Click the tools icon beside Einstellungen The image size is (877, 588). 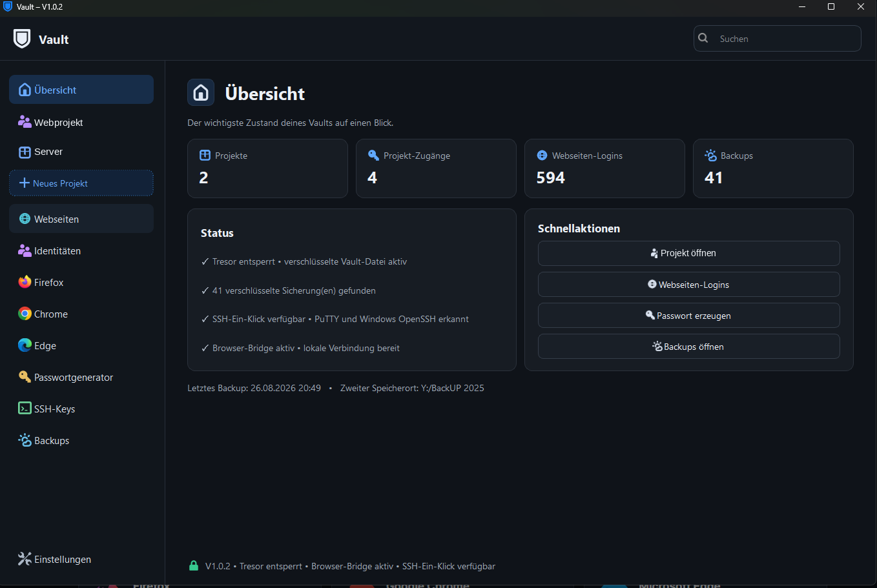25,559
